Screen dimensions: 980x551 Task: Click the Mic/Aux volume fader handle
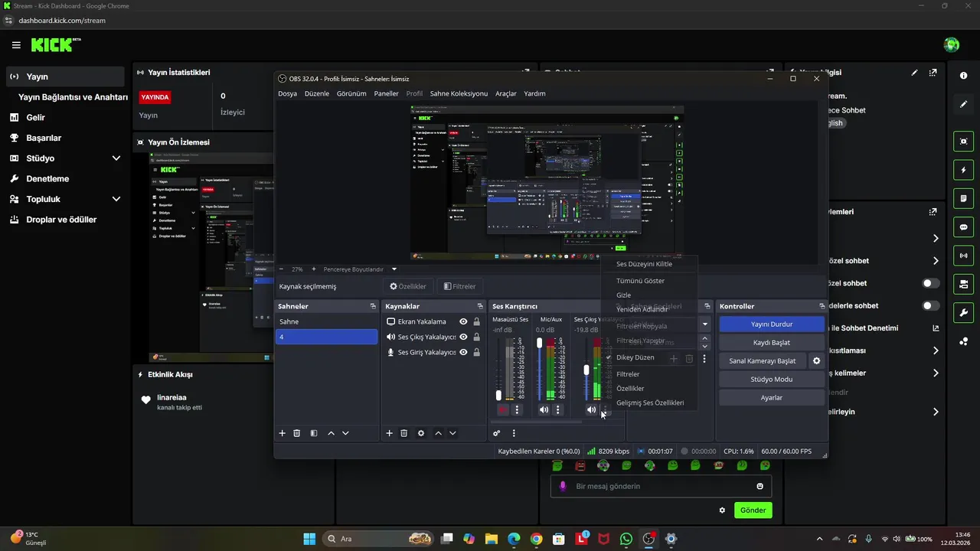(540, 343)
